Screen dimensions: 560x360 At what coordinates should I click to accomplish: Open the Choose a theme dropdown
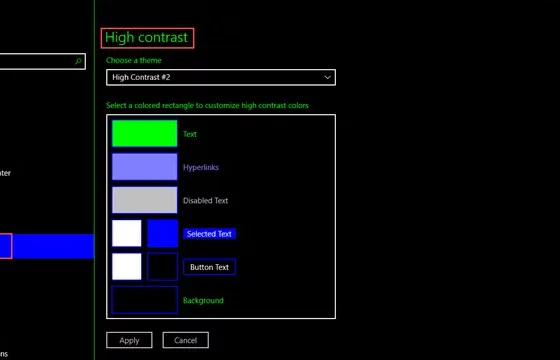point(221,77)
